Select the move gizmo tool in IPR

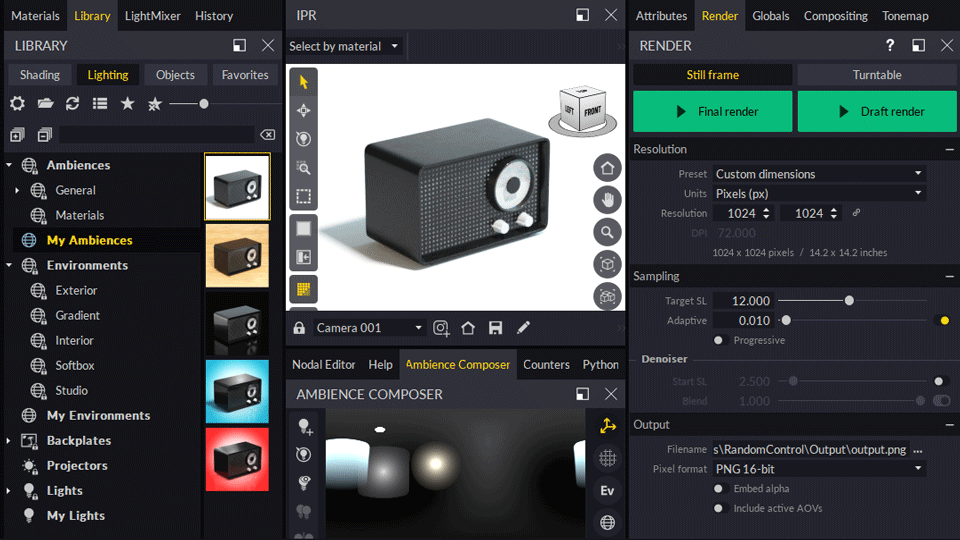point(304,110)
